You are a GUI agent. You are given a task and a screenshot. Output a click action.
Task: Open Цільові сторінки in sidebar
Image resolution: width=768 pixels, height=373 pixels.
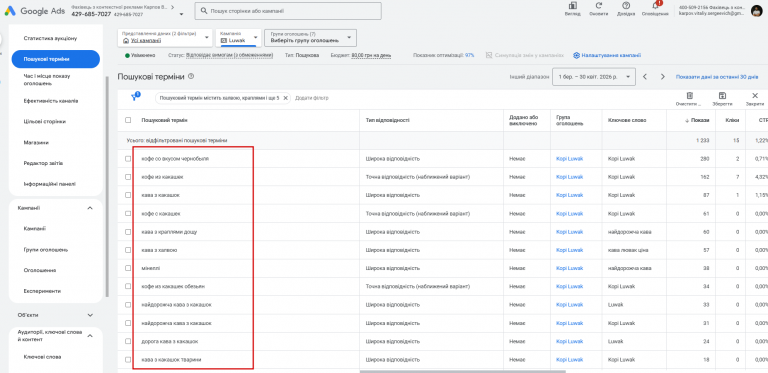pyautogui.click(x=45, y=121)
